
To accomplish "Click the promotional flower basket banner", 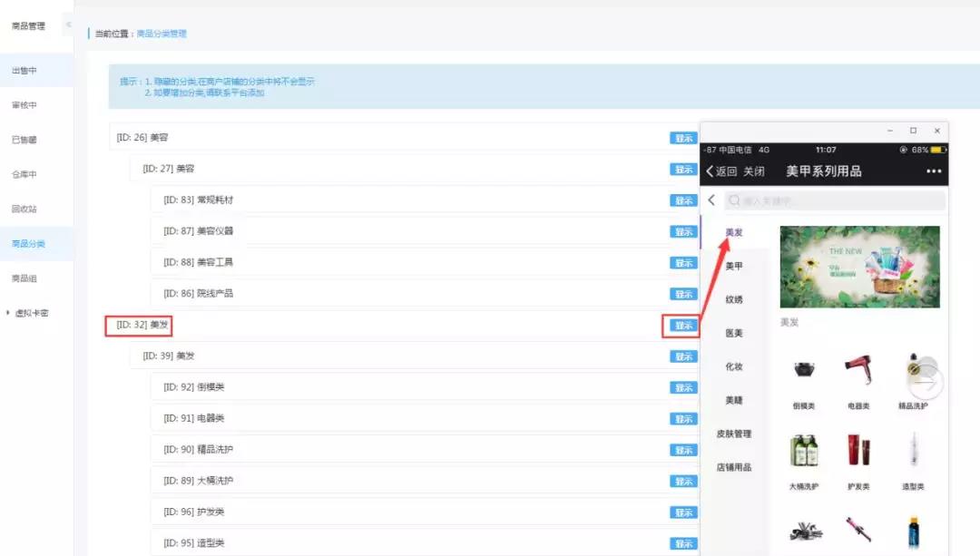I will pos(859,267).
